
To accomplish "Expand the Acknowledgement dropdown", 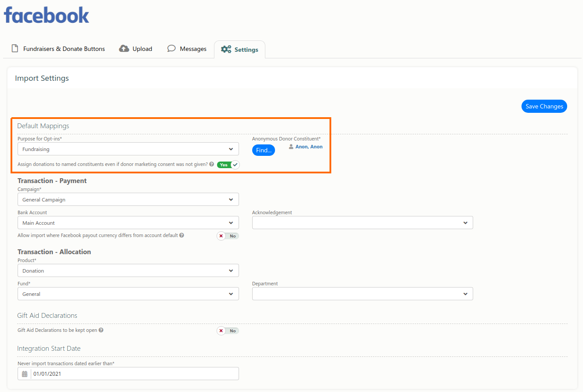I will click(x=362, y=223).
